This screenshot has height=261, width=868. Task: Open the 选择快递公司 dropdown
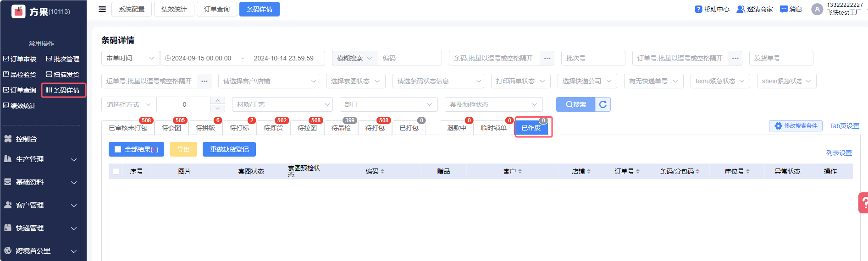587,81
